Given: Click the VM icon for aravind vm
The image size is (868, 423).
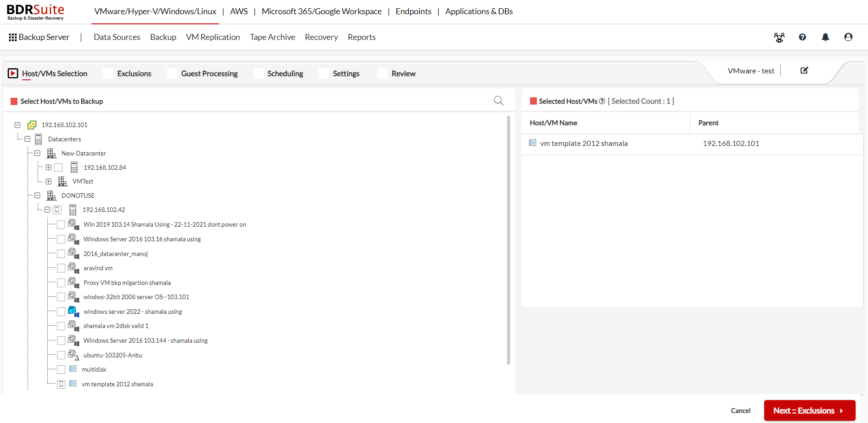Looking at the screenshot, I should 73,268.
